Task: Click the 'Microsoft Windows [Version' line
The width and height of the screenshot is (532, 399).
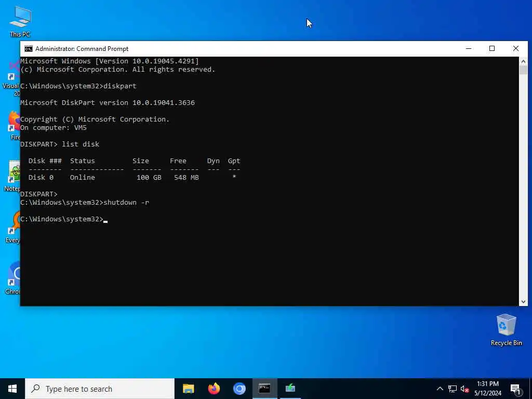Action: [x=110, y=61]
